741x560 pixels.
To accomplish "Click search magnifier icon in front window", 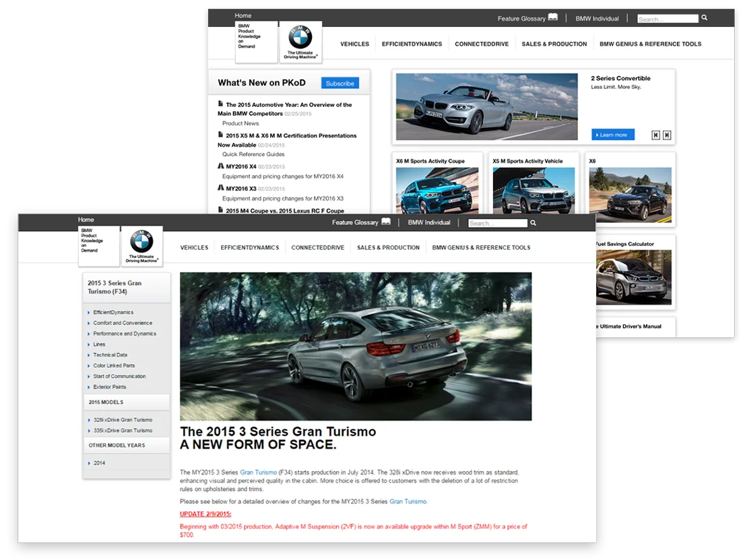I will click(533, 223).
